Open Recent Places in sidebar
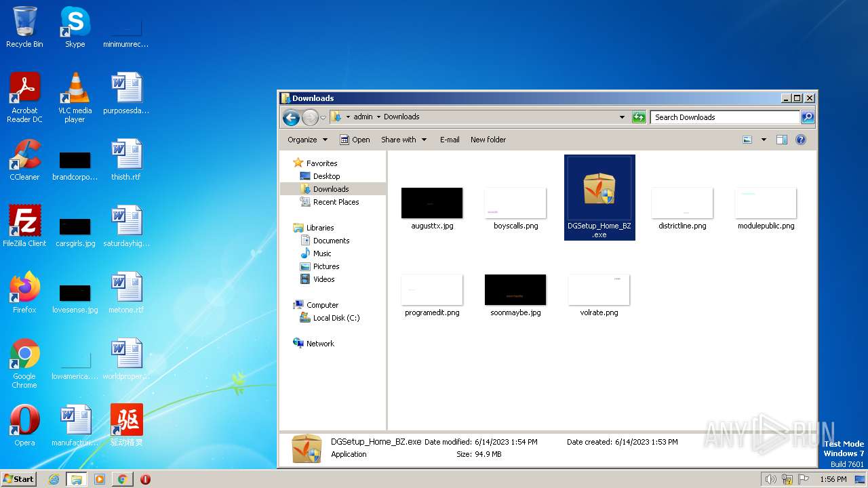The height and width of the screenshot is (488, 868). 336,202
